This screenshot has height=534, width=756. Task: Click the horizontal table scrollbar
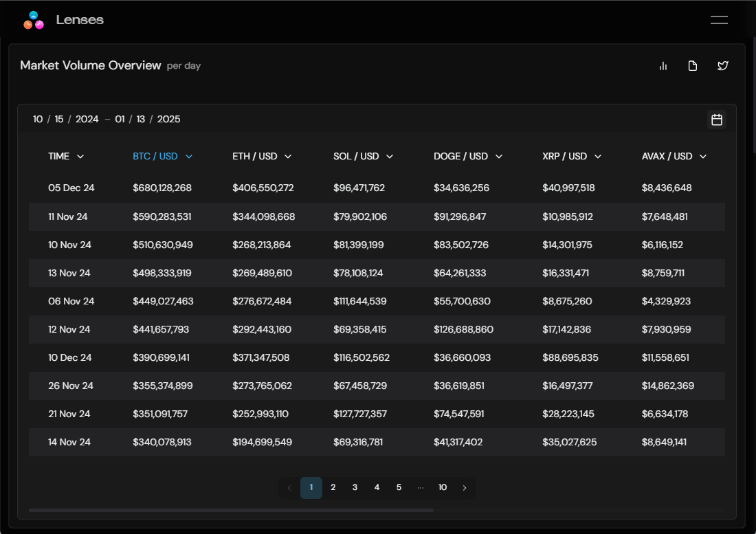point(231,511)
